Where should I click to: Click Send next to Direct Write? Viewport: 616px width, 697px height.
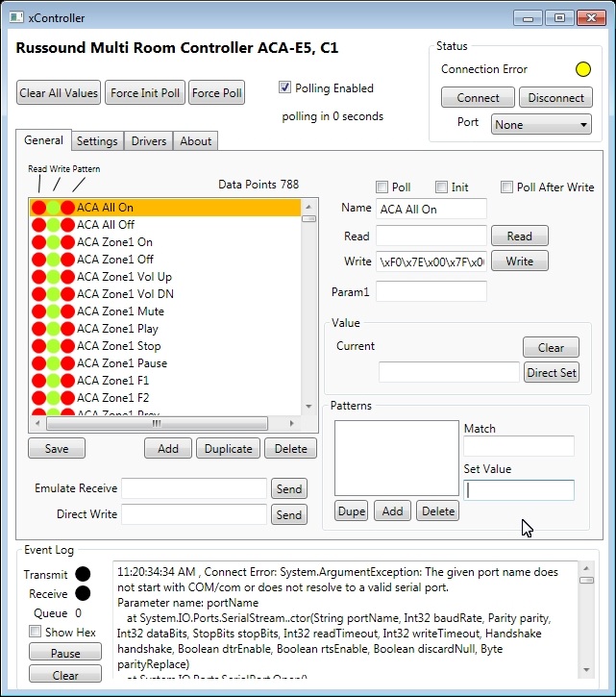click(289, 514)
